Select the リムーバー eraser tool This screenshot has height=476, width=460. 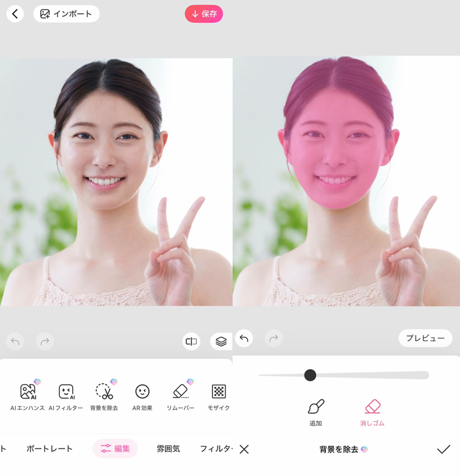[180, 396]
